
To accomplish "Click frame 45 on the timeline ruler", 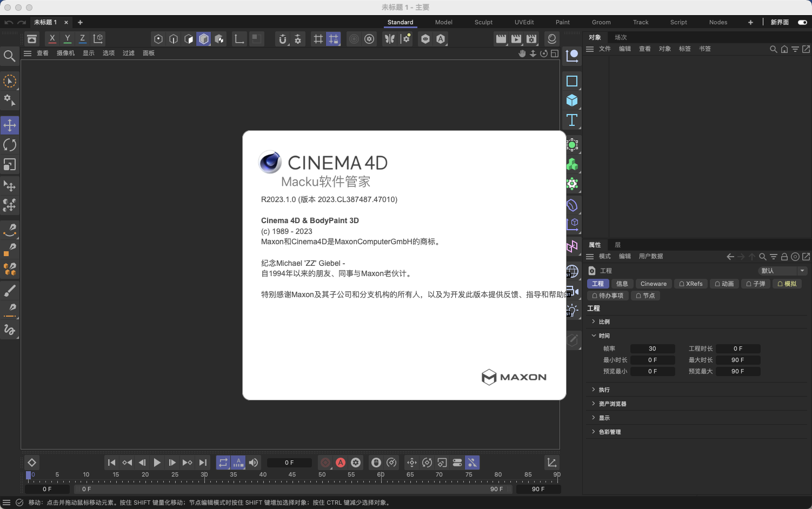I will (x=292, y=475).
